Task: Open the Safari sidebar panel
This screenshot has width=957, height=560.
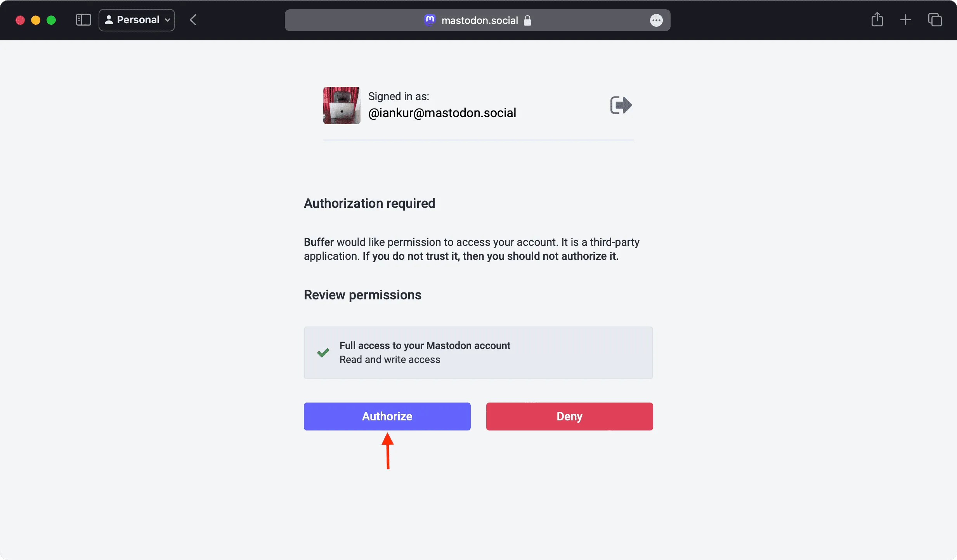Action: pyautogui.click(x=83, y=19)
